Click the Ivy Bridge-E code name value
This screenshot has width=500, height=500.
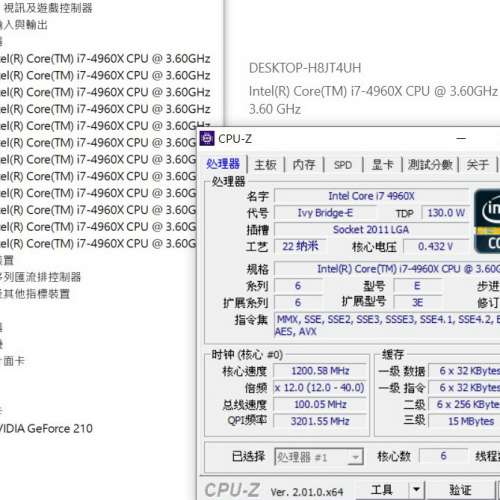coord(325,213)
